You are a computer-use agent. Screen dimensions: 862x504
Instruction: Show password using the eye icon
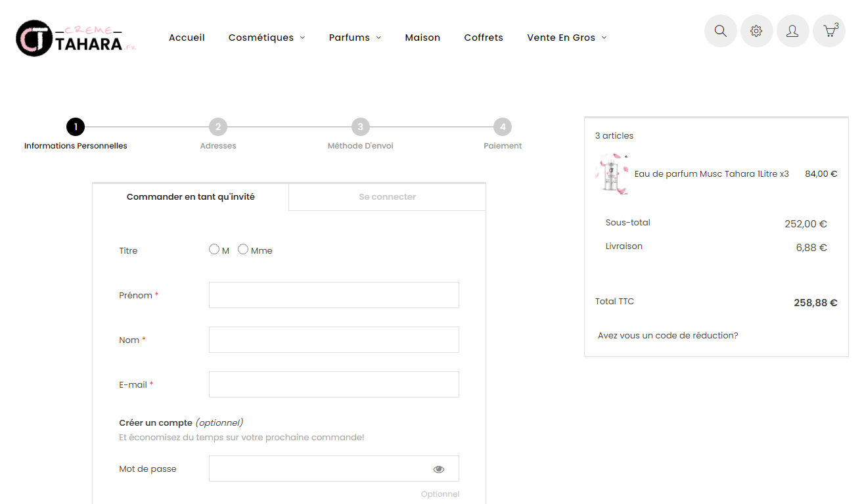(x=439, y=469)
